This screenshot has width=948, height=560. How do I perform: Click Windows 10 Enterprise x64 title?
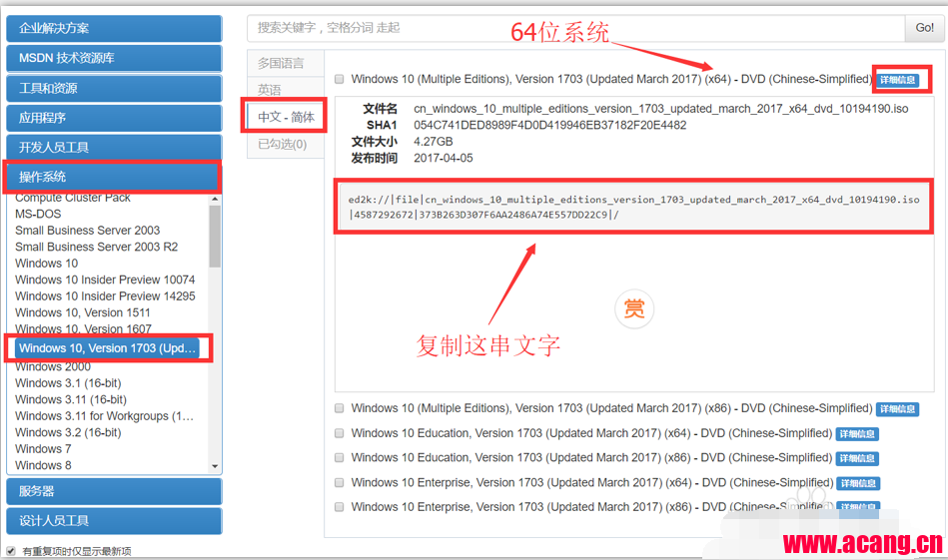pos(592,483)
